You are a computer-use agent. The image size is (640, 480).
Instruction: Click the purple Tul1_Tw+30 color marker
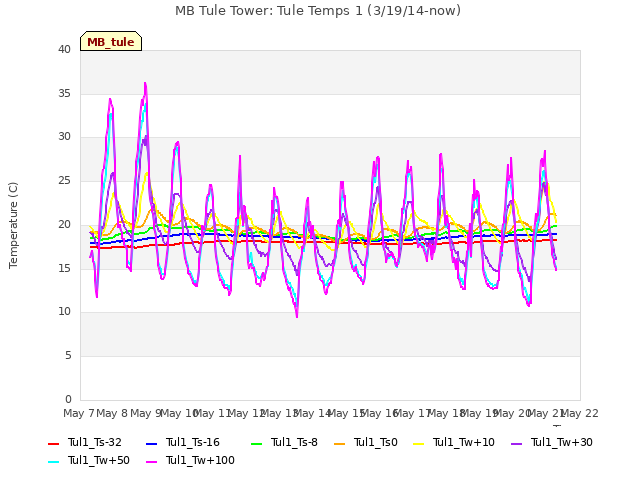click(517, 443)
